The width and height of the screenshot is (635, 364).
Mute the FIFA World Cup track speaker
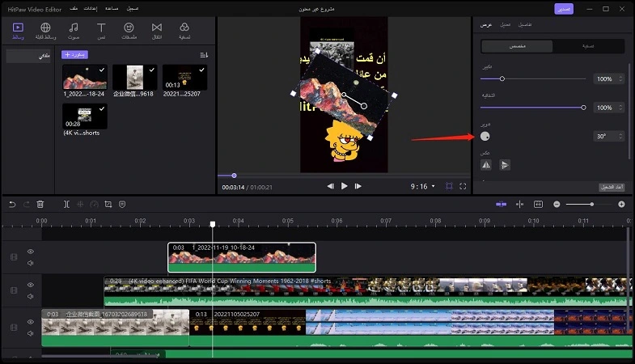[x=31, y=296]
